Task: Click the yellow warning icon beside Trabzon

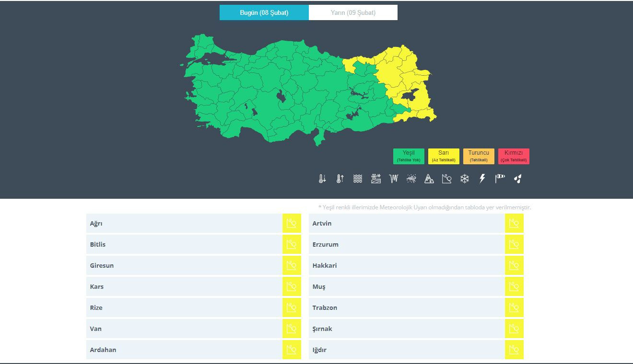Action: [x=514, y=307]
